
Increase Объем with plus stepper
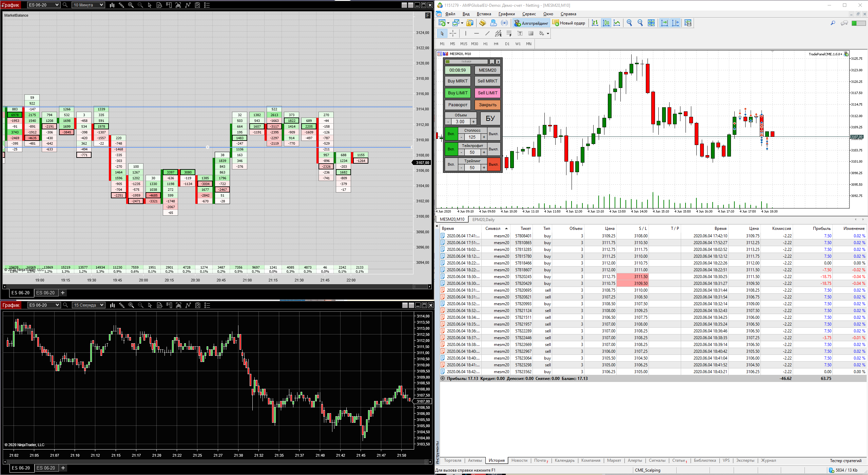(474, 122)
